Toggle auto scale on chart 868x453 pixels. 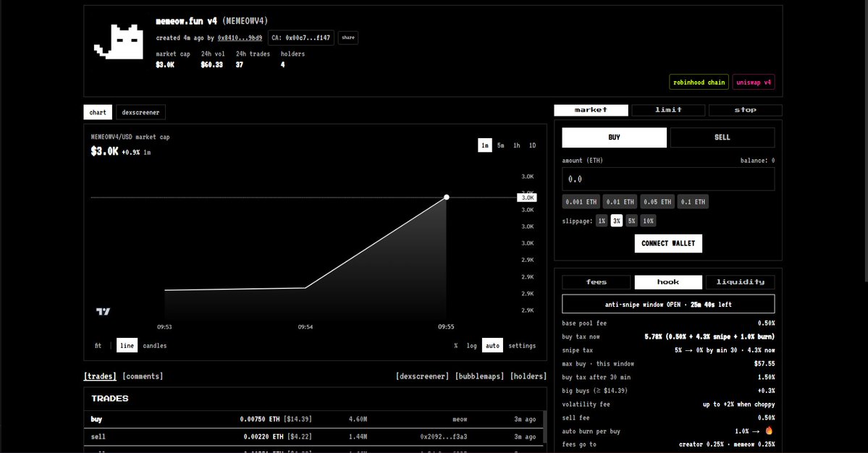[493, 346]
